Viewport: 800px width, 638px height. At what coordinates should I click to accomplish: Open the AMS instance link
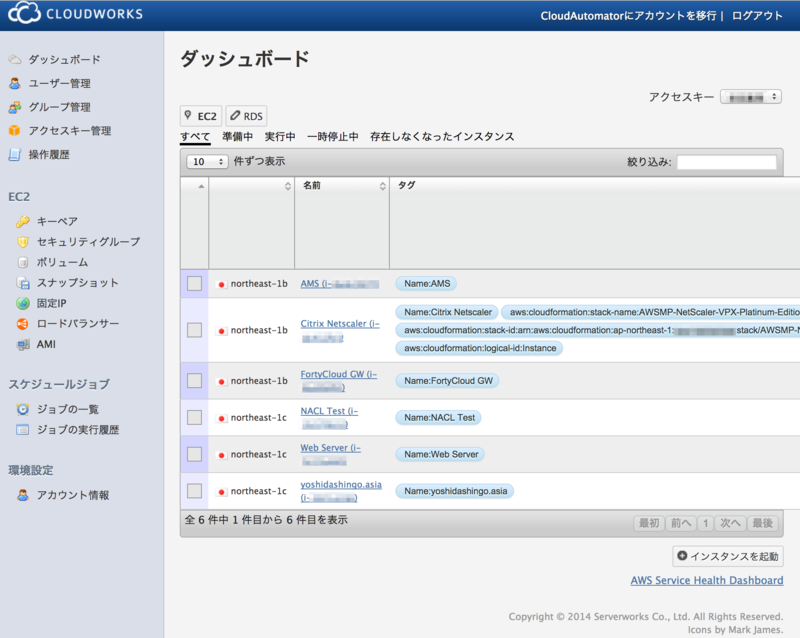pos(339,284)
